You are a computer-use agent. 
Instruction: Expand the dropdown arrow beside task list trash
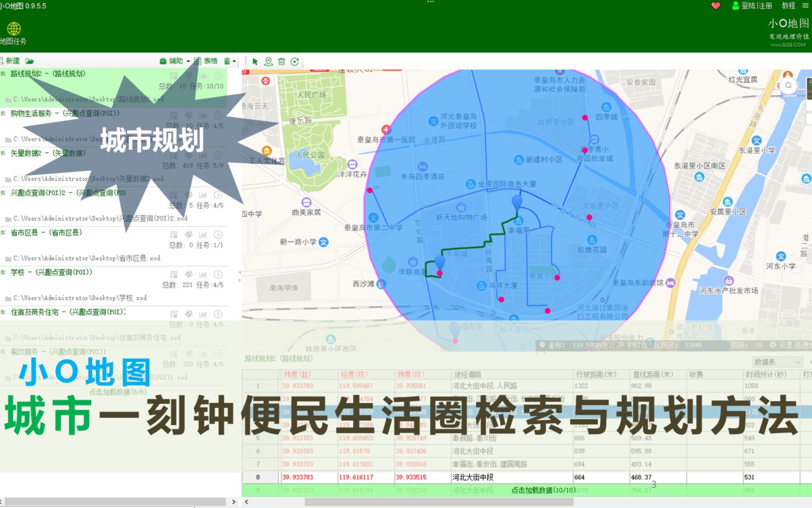[x=234, y=61]
